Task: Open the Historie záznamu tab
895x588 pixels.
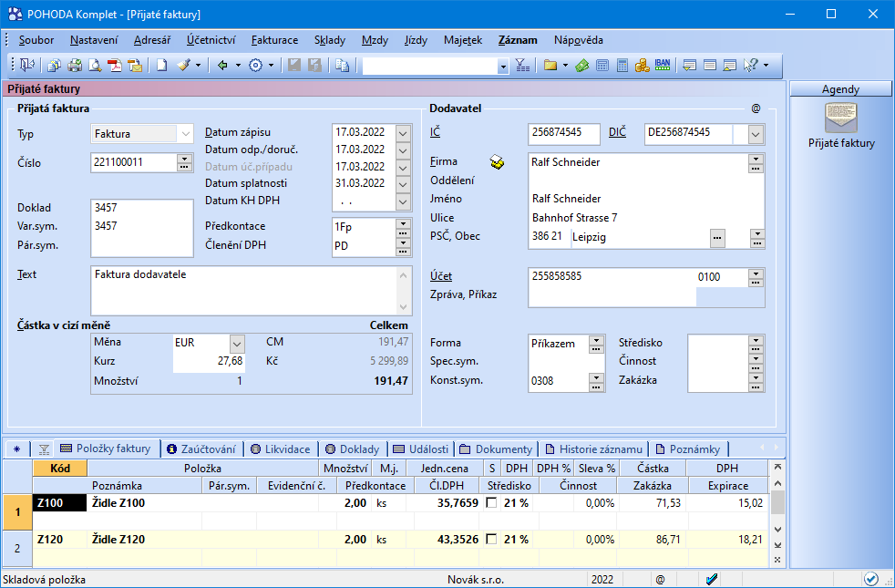Action: point(594,449)
